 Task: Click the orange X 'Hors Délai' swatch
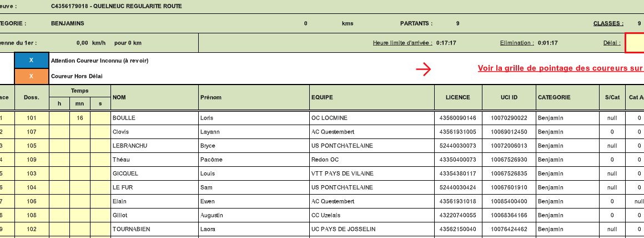click(31, 76)
